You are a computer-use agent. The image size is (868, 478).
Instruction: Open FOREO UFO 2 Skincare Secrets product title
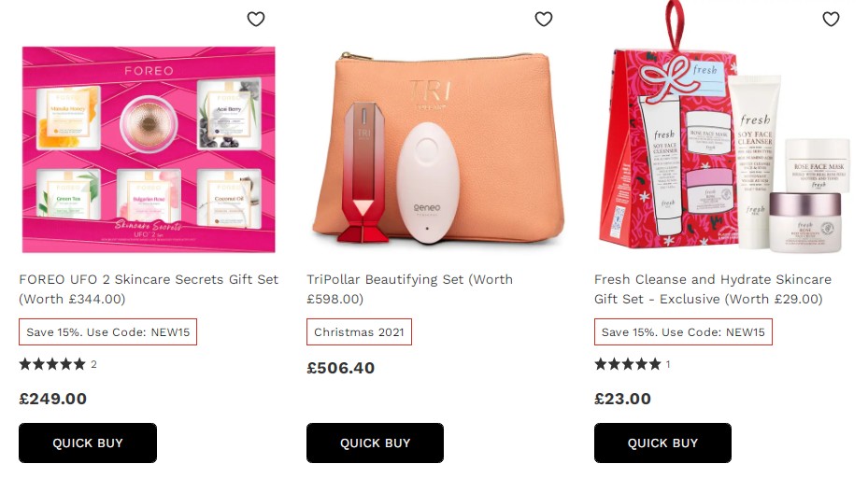[x=149, y=288]
